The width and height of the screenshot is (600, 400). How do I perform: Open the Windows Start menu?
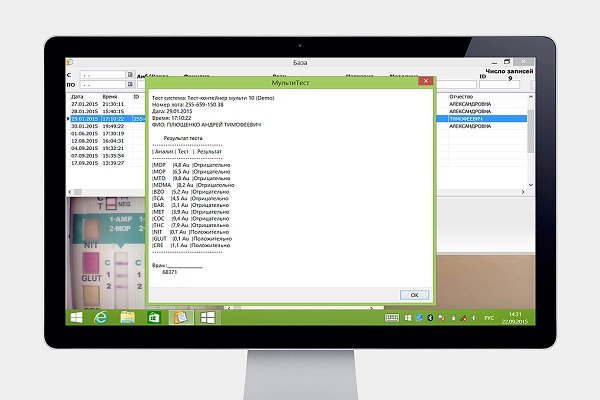point(75,318)
